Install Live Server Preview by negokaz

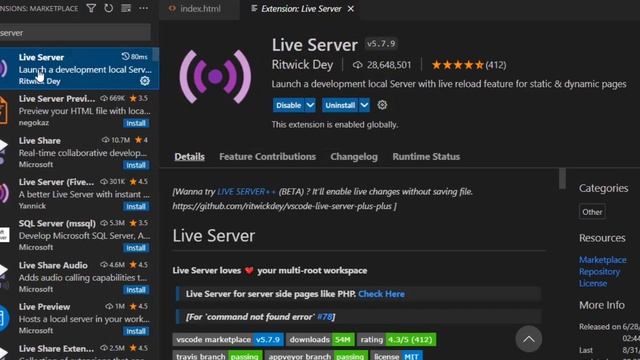(136, 123)
